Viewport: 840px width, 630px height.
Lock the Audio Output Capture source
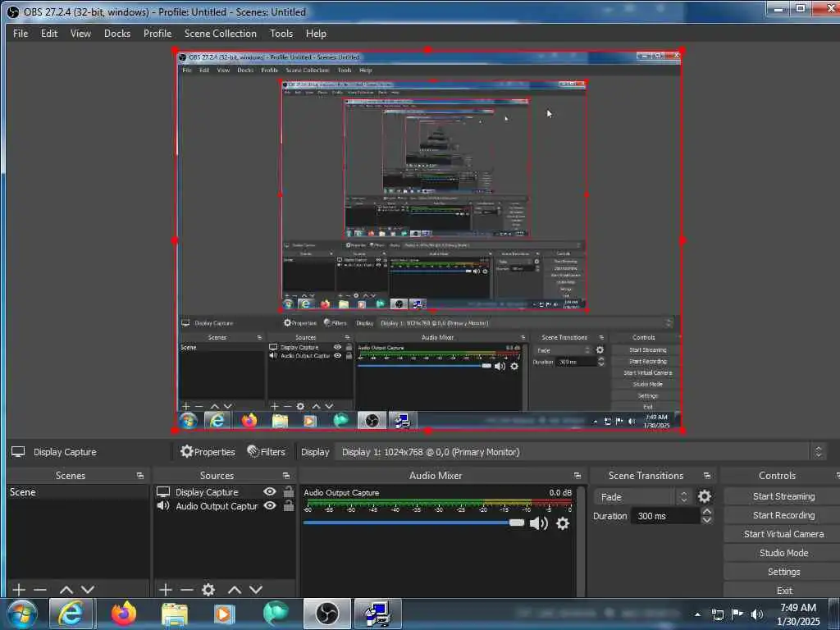(x=289, y=505)
